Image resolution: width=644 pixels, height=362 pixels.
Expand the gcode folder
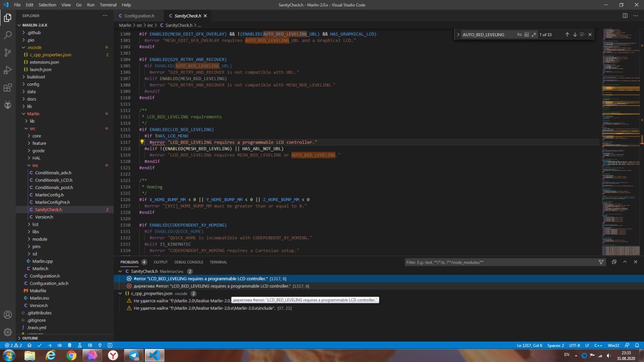[x=38, y=150]
